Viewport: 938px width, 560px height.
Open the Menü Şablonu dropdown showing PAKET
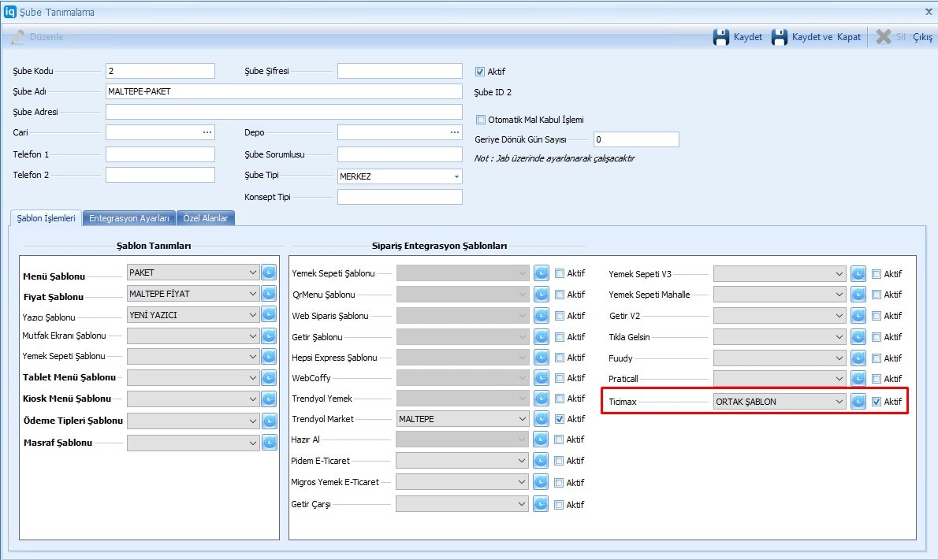click(x=192, y=273)
